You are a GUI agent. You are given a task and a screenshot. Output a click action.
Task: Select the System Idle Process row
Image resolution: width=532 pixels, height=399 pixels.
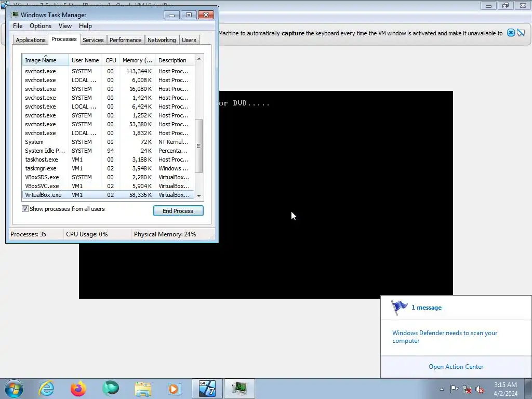coord(108,151)
